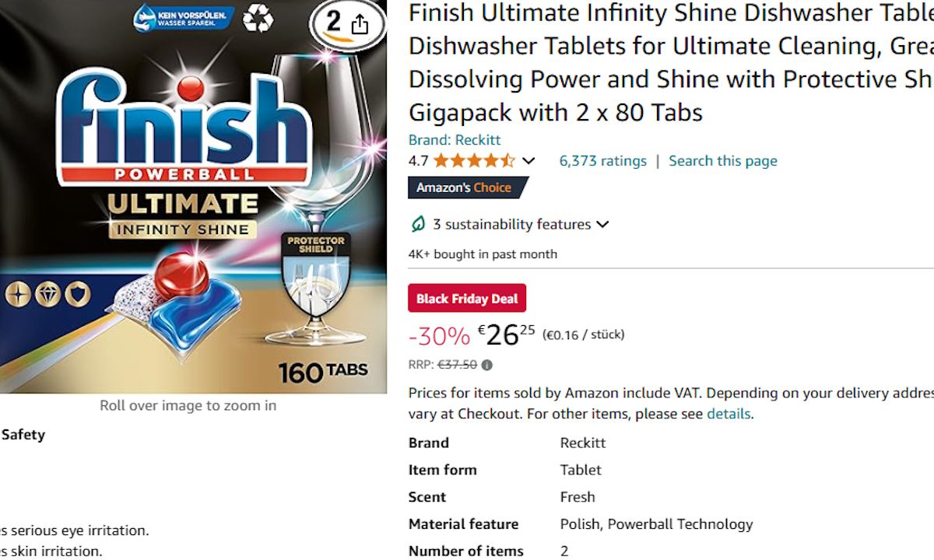Click the share icon on product image
Viewport: 934px width, 560px height.
coord(360,25)
